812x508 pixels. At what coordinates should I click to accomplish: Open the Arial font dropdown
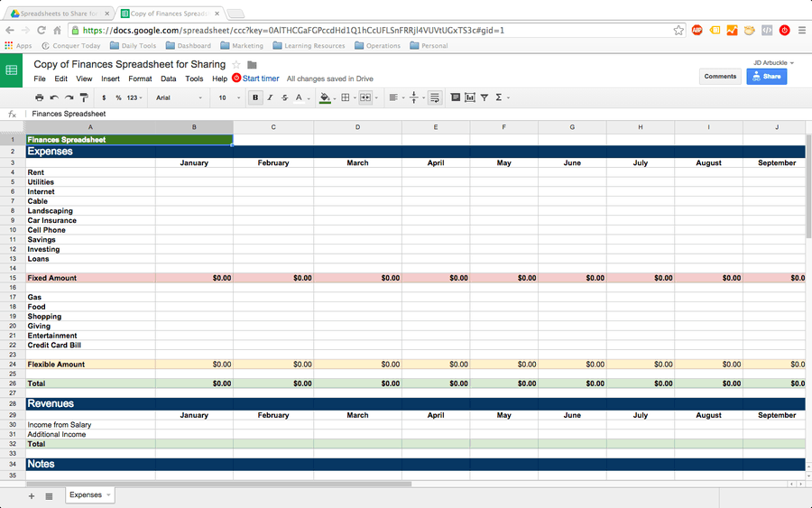pyautogui.click(x=179, y=97)
